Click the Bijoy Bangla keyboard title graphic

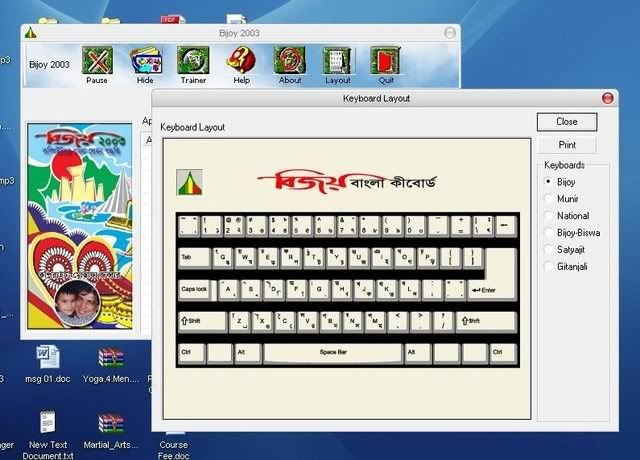(347, 182)
